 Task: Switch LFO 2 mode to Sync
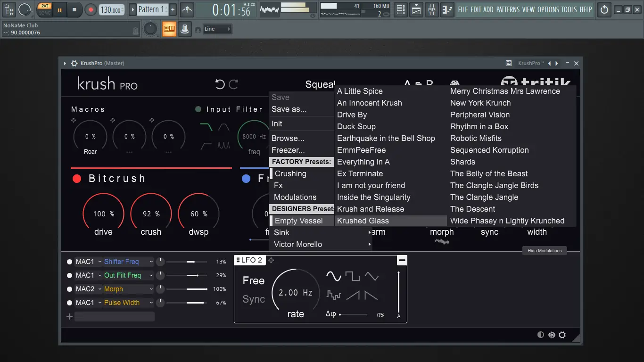(x=254, y=299)
